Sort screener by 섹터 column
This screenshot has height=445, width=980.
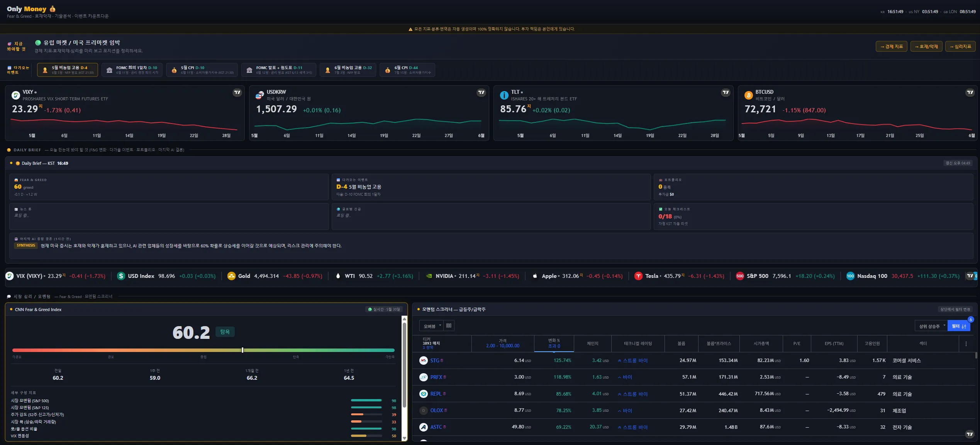click(923, 343)
